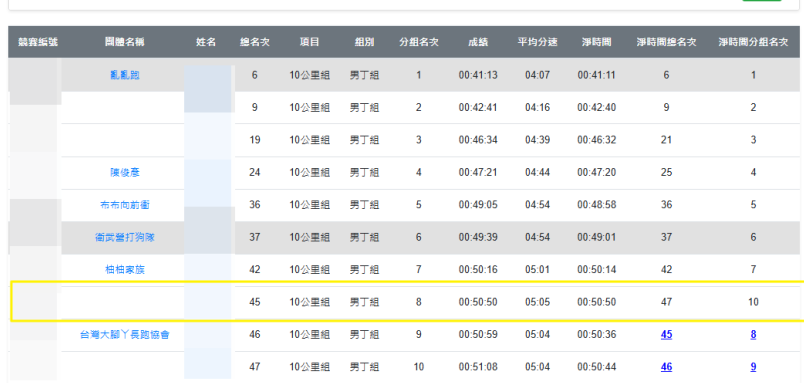Select the net time 00:42:40
Screen dimensions: 804x383
(x=596, y=108)
